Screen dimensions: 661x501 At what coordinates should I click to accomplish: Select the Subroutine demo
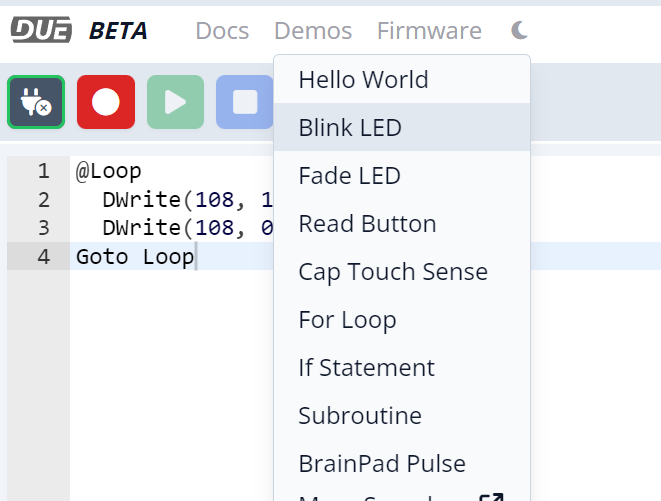click(x=359, y=416)
